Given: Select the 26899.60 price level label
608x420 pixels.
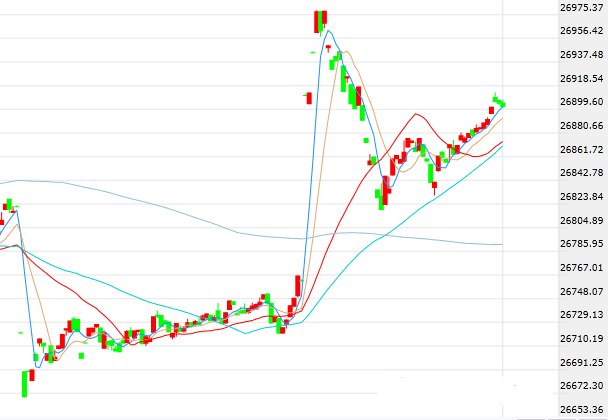Looking at the screenshot, I should (580, 102).
